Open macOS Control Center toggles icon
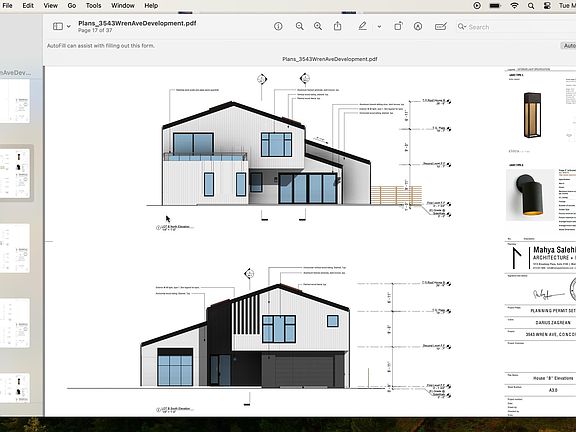The height and width of the screenshot is (432, 576). click(547, 6)
